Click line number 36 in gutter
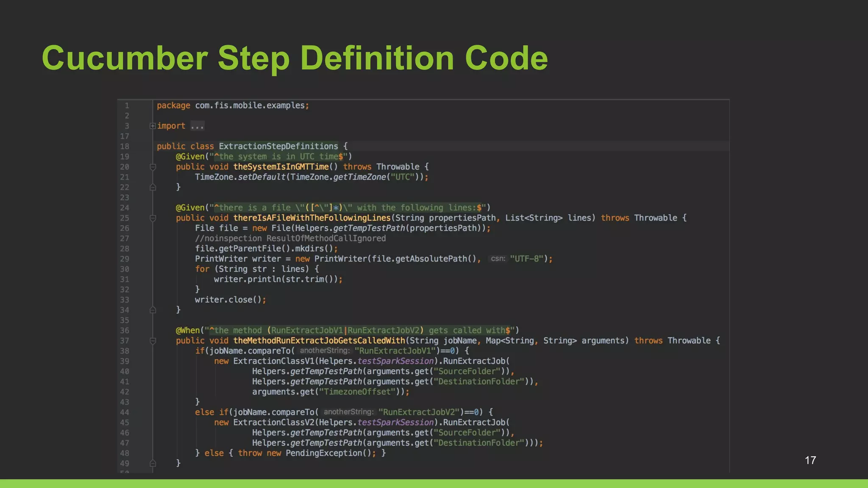 click(x=124, y=330)
